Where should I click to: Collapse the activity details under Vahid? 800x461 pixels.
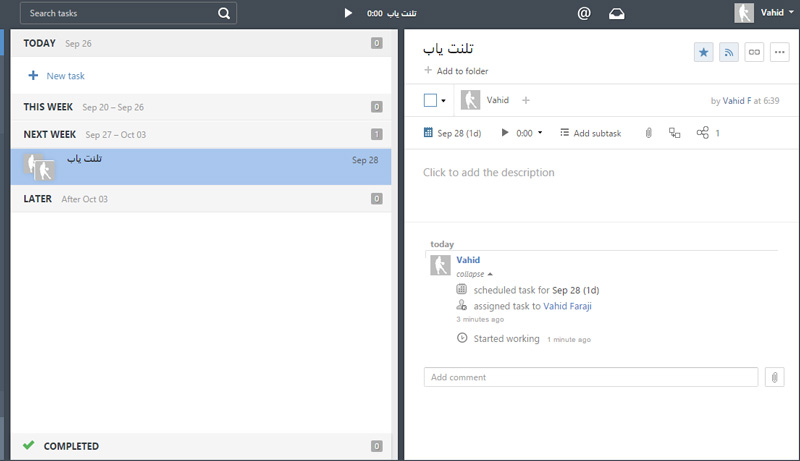pos(474,273)
